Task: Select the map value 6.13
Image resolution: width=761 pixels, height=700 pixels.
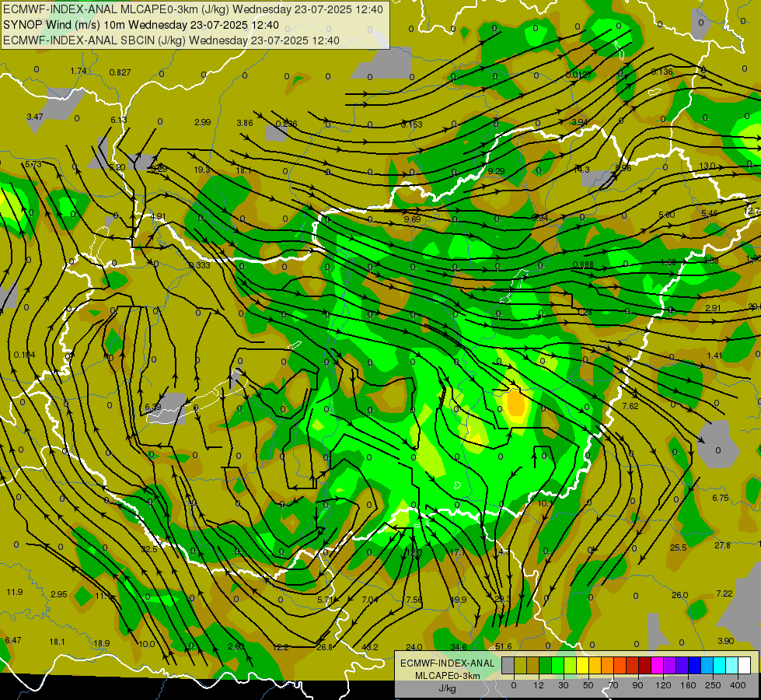Action: pos(118,120)
